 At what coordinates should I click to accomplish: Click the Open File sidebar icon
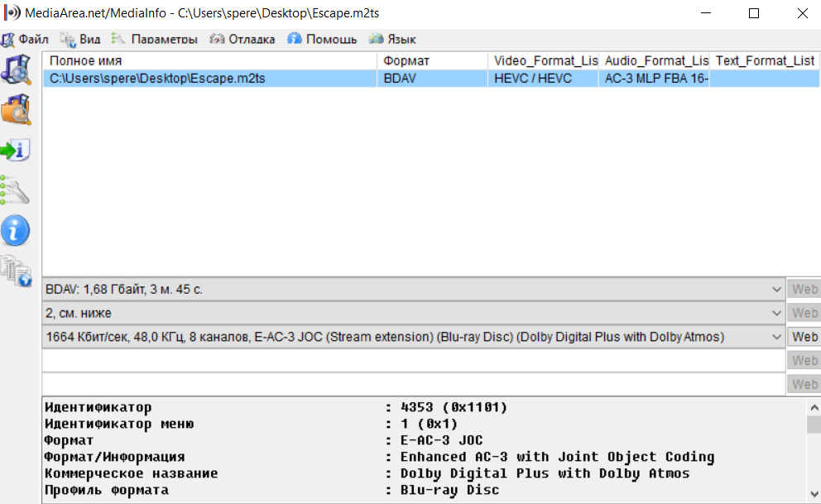[16, 70]
